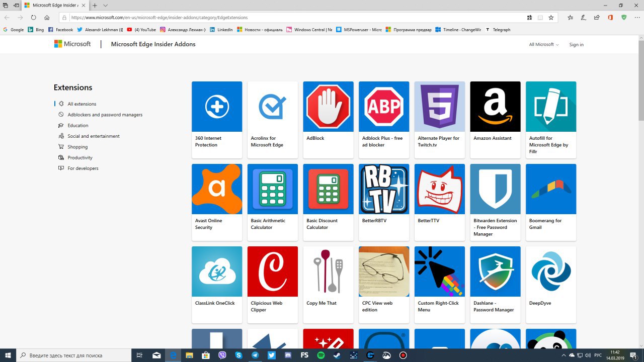Open the ClassLink OneClick extension tile

(x=217, y=285)
